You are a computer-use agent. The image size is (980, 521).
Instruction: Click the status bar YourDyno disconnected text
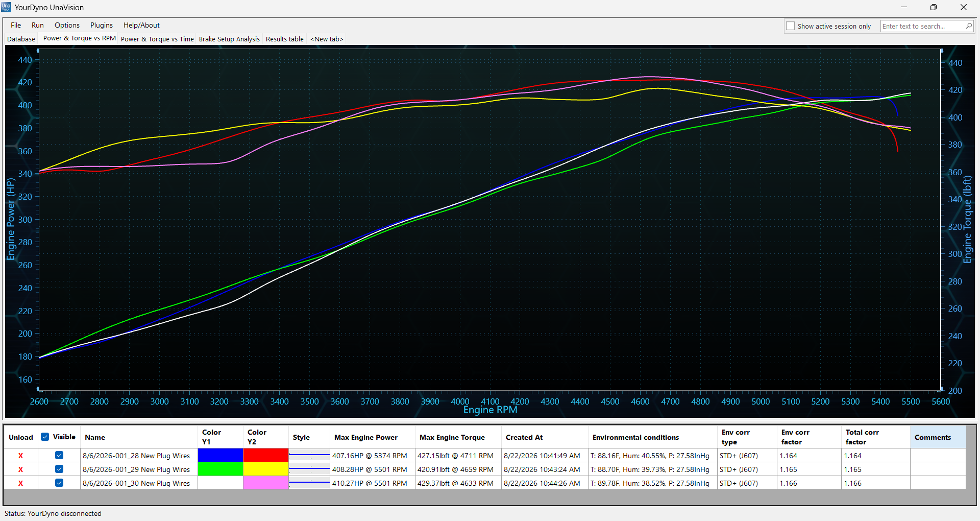(53, 513)
